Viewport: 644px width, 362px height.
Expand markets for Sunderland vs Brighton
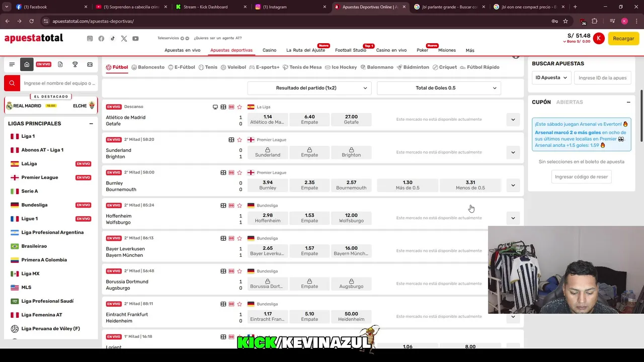pos(513,152)
